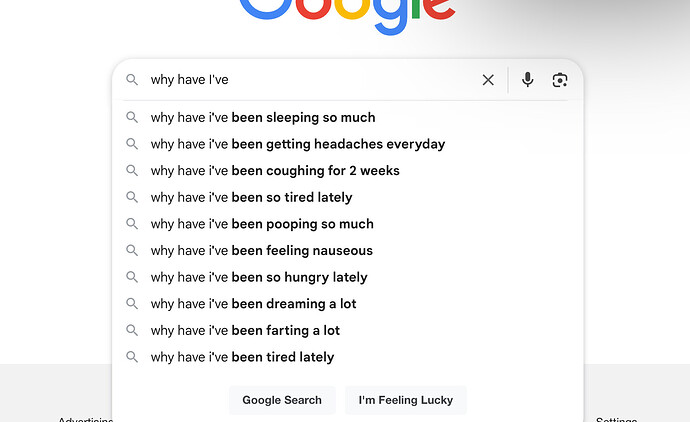Start voice search with the microphone icon
This screenshot has width=690, height=422.
click(x=528, y=80)
